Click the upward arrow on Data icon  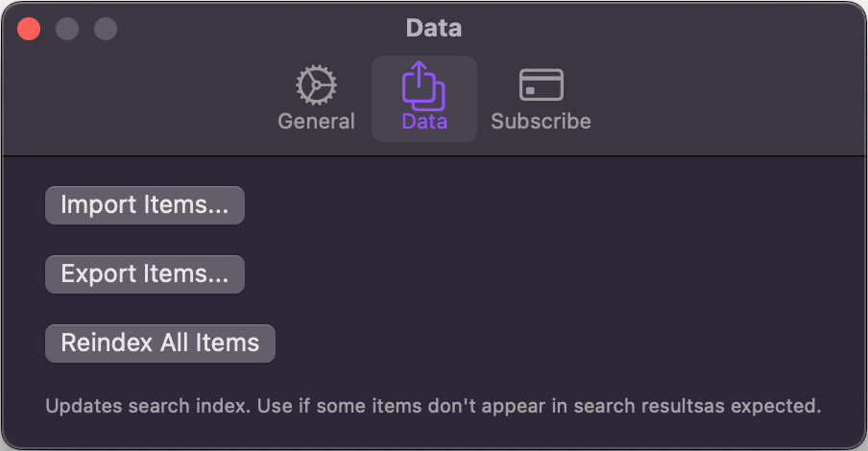click(x=419, y=74)
